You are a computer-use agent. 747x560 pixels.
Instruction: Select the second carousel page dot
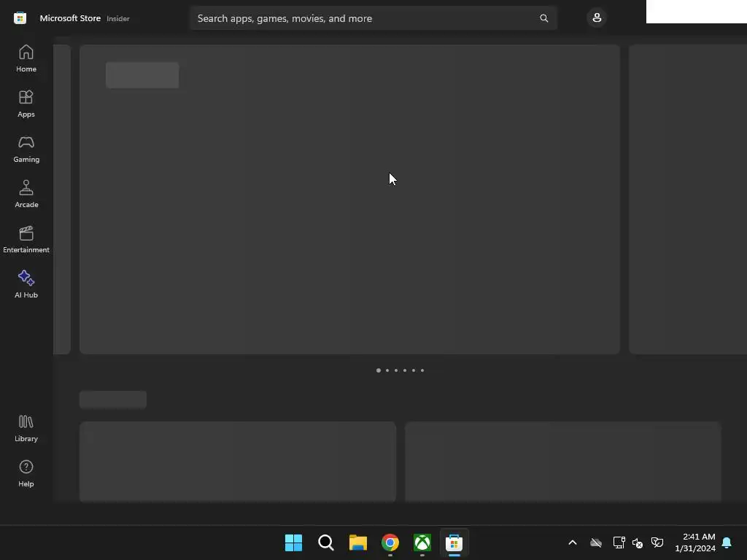point(387,370)
